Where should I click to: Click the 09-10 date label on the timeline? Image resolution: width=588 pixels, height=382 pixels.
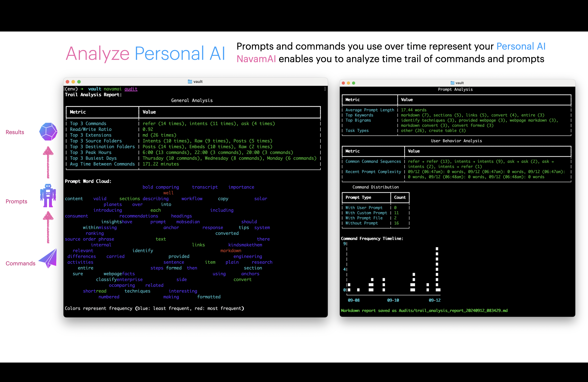[x=393, y=300]
